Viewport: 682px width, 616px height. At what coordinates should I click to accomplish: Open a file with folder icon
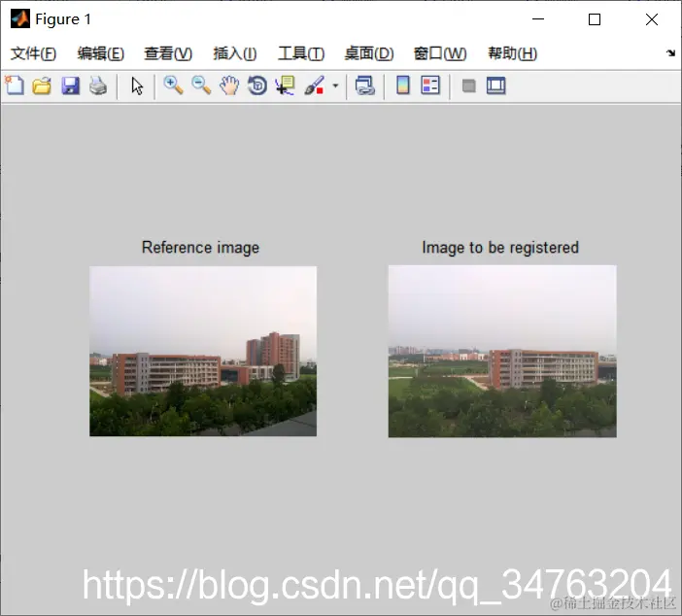42,86
